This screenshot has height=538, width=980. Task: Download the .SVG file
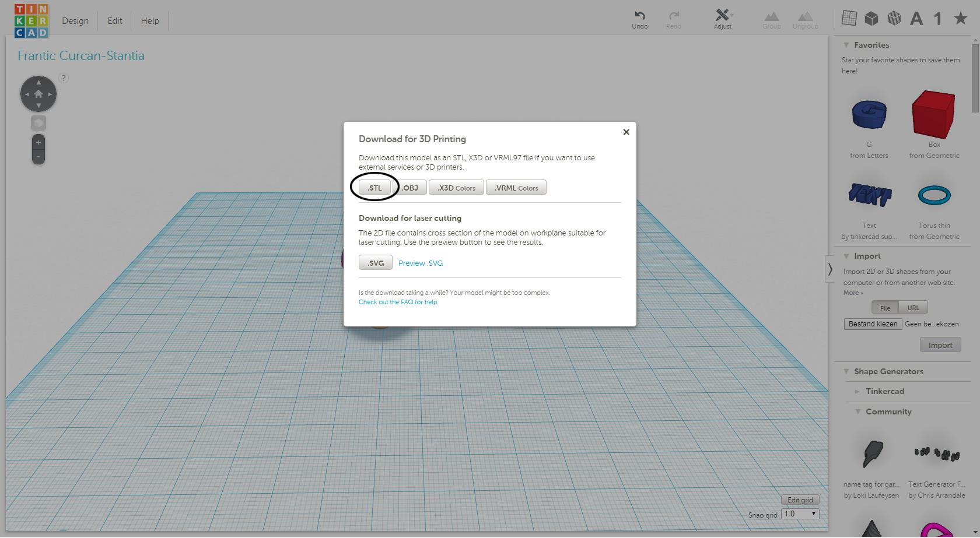[376, 263]
